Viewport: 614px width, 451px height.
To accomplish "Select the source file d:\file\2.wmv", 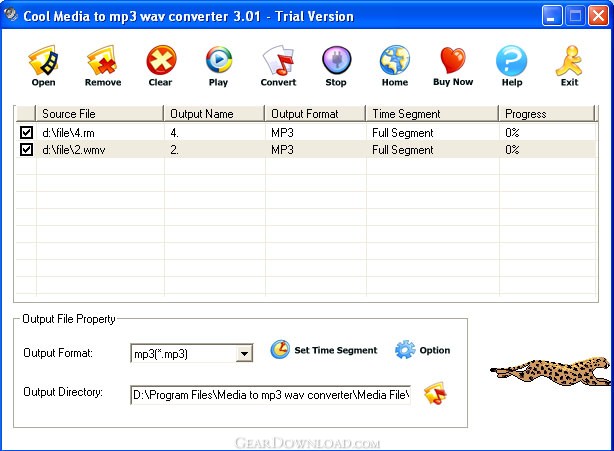I will click(x=74, y=150).
